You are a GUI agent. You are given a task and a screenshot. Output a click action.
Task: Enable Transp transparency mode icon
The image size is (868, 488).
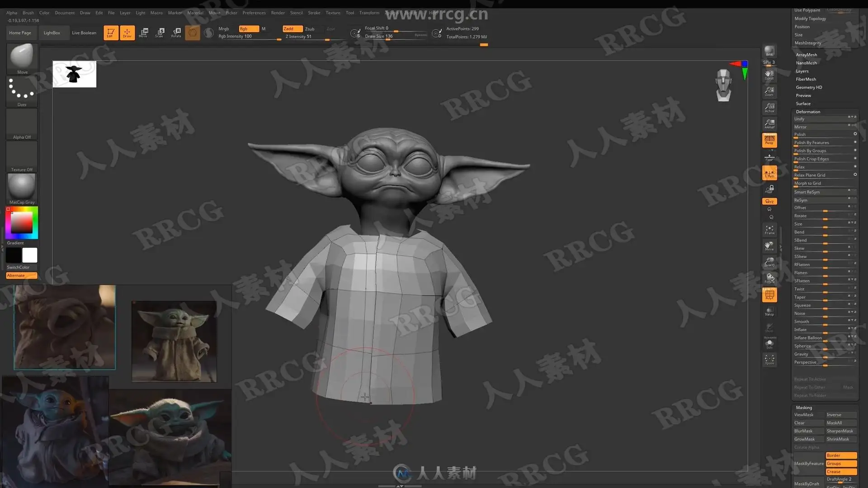click(769, 311)
